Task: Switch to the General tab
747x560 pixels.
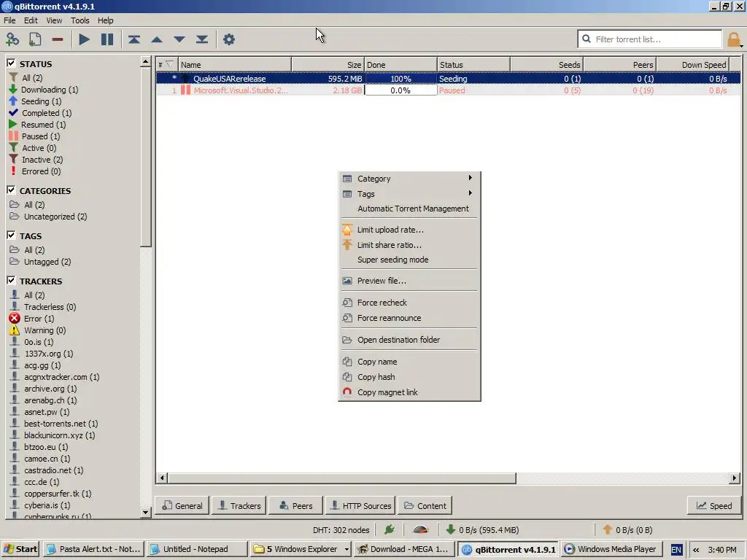Action: pyautogui.click(x=182, y=506)
